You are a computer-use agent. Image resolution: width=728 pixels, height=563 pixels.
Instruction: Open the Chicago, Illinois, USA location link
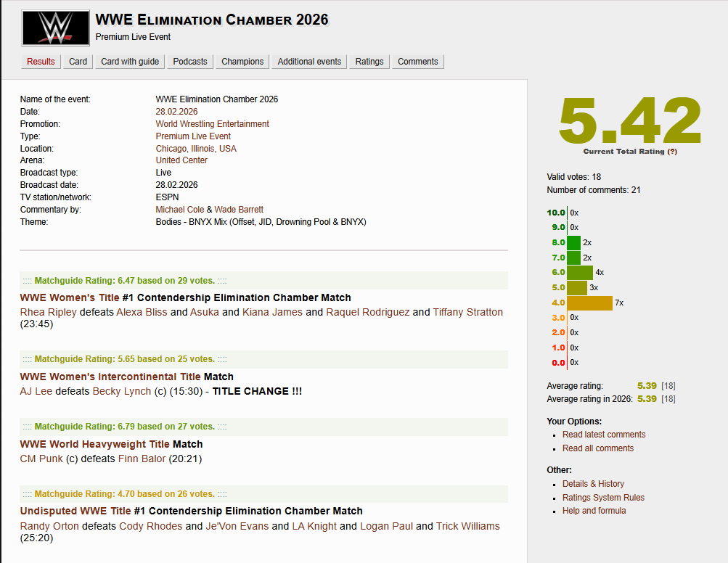pyautogui.click(x=196, y=149)
